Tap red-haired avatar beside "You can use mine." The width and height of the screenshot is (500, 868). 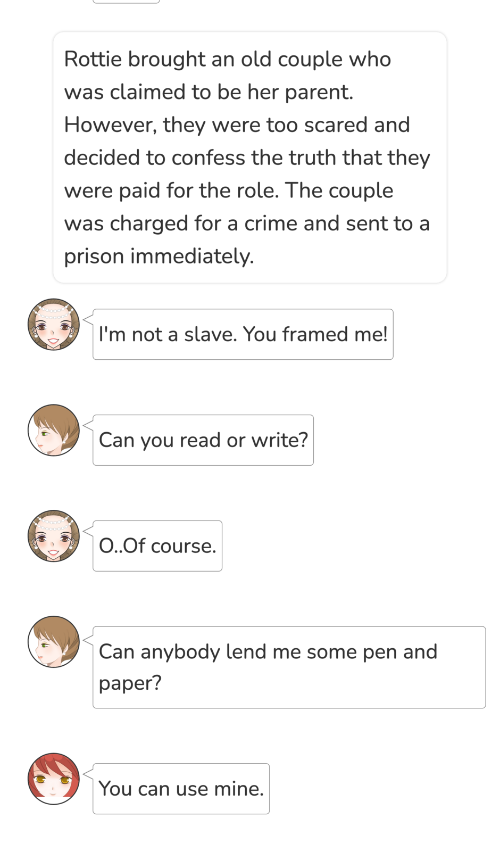pos(53,779)
